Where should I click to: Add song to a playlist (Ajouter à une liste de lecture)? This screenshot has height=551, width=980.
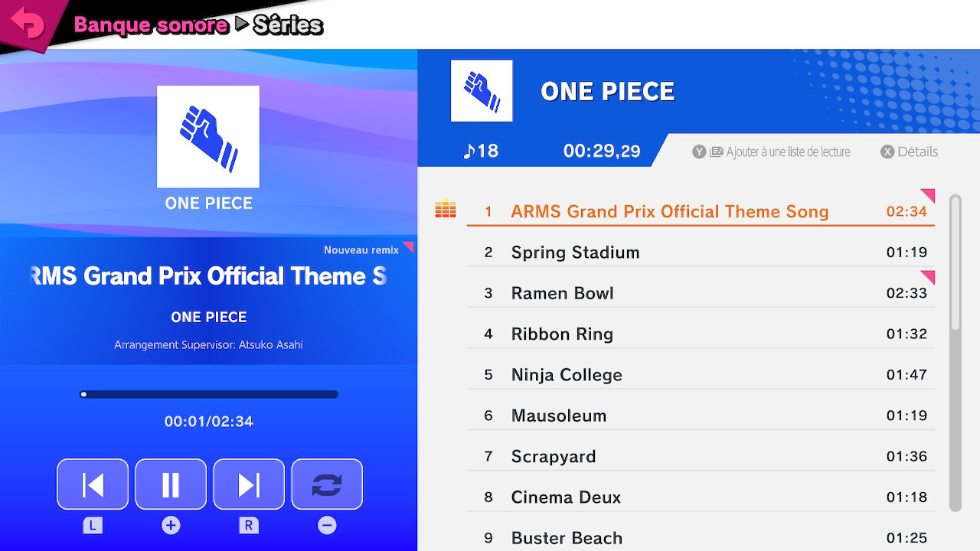click(772, 152)
